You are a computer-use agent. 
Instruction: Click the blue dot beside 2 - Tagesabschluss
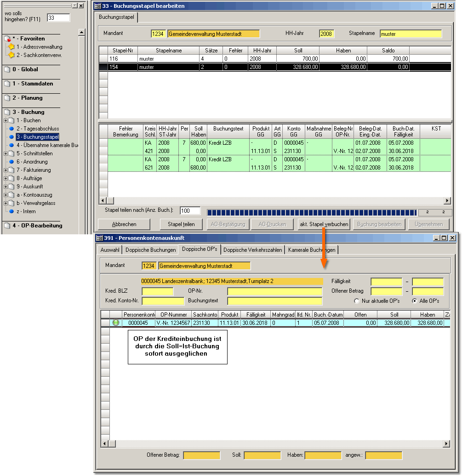pos(11,129)
